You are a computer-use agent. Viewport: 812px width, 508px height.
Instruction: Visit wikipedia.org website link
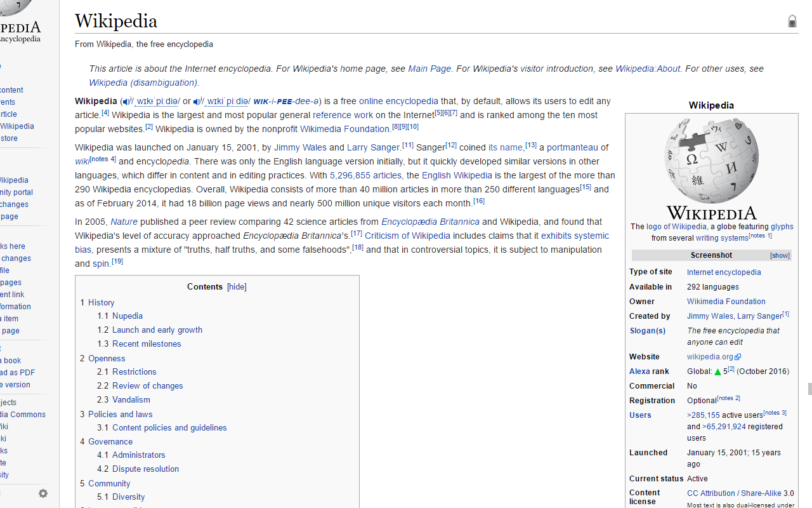point(710,357)
